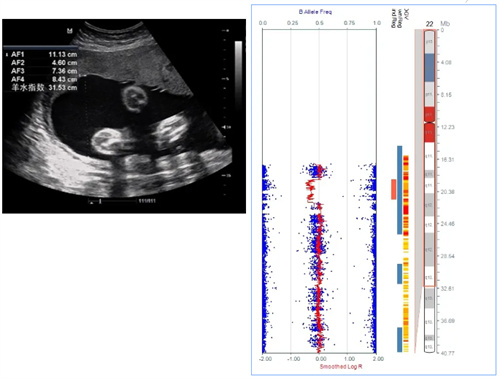Click the 20.38 Mb position label
500x379 pixels.
point(447,192)
